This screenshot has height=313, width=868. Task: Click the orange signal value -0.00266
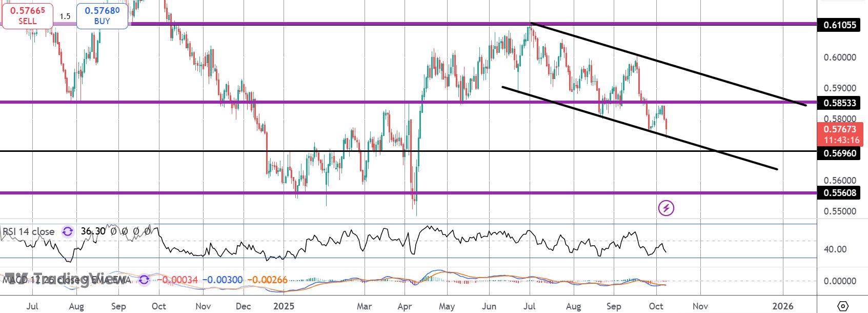click(267, 280)
